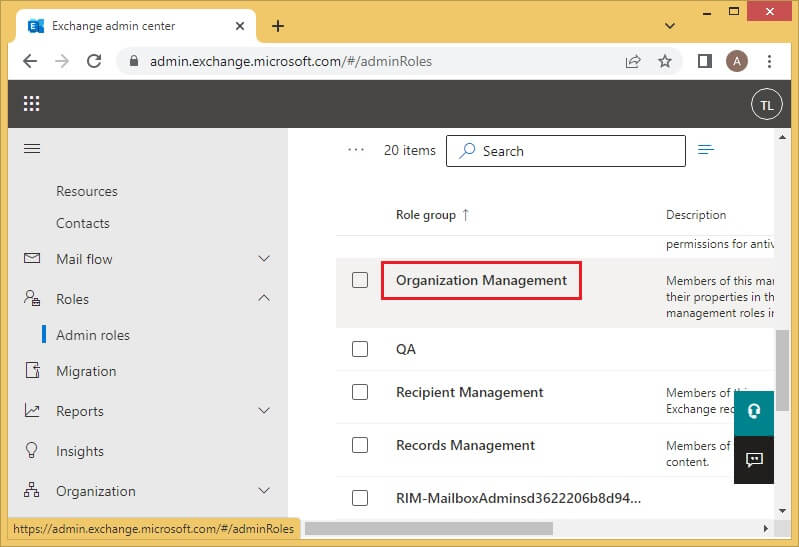Click the 20 items count text
Image resolution: width=799 pixels, height=547 pixels.
point(410,150)
